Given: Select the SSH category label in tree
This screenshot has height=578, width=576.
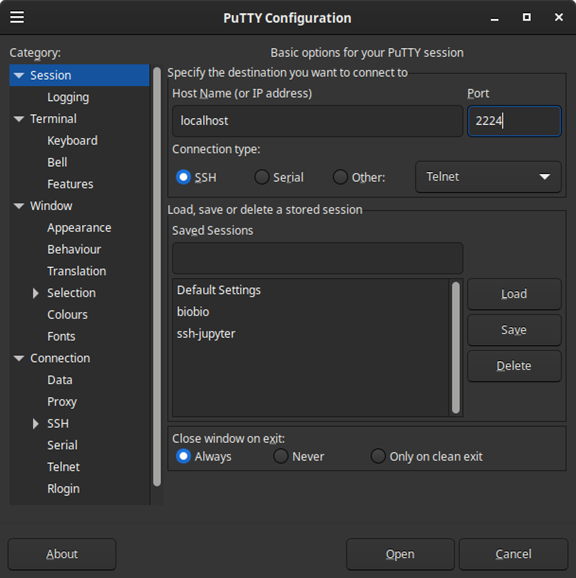Looking at the screenshot, I should coord(58,424).
